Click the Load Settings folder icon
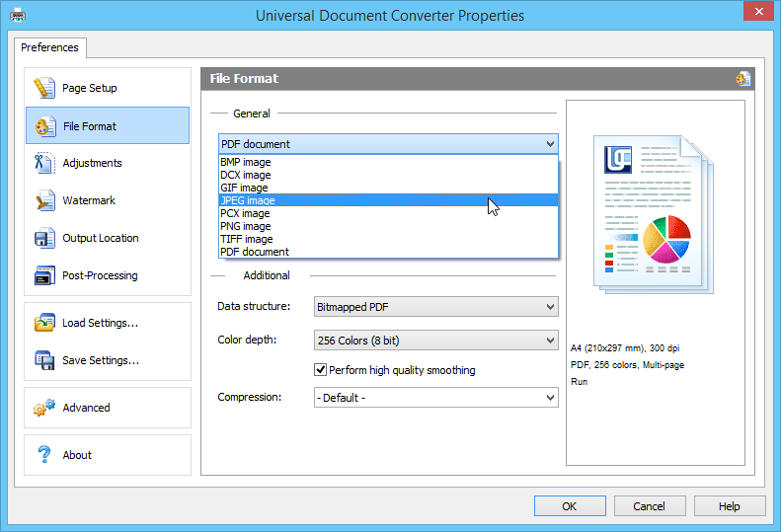This screenshot has height=532, width=781. [44, 323]
